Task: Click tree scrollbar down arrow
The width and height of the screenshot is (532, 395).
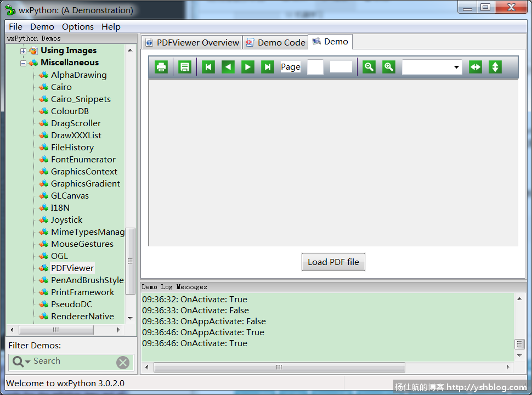Action: 130,318
